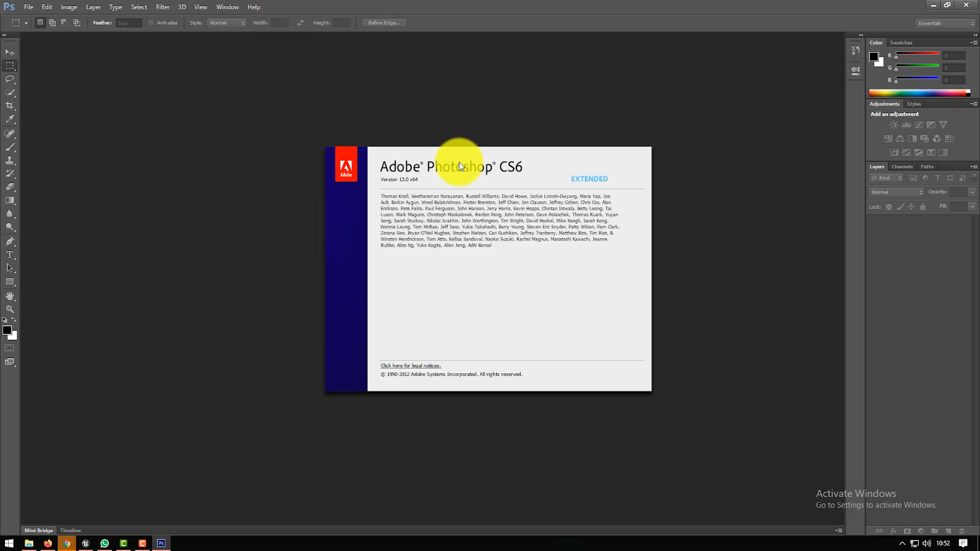This screenshot has height=551, width=980.
Task: Open the layer blend mode dropdown
Action: tap(896, 192)
